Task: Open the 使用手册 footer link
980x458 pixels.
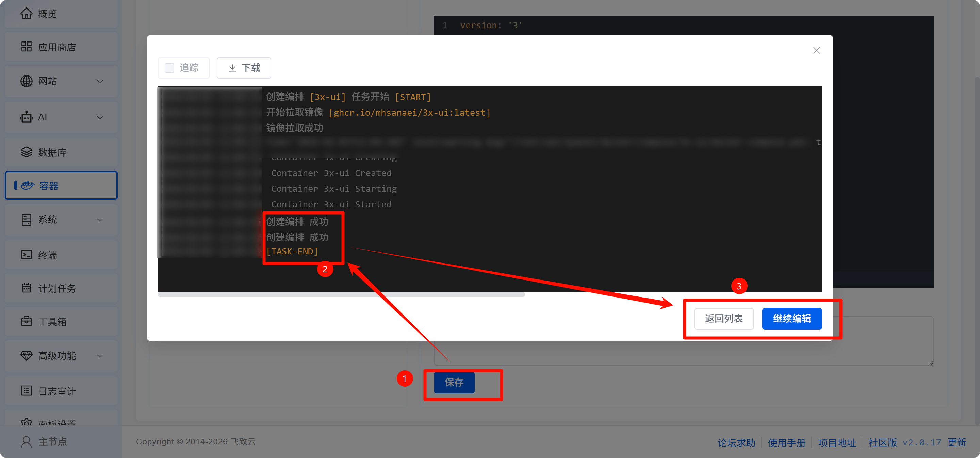Action: point(786,442)
